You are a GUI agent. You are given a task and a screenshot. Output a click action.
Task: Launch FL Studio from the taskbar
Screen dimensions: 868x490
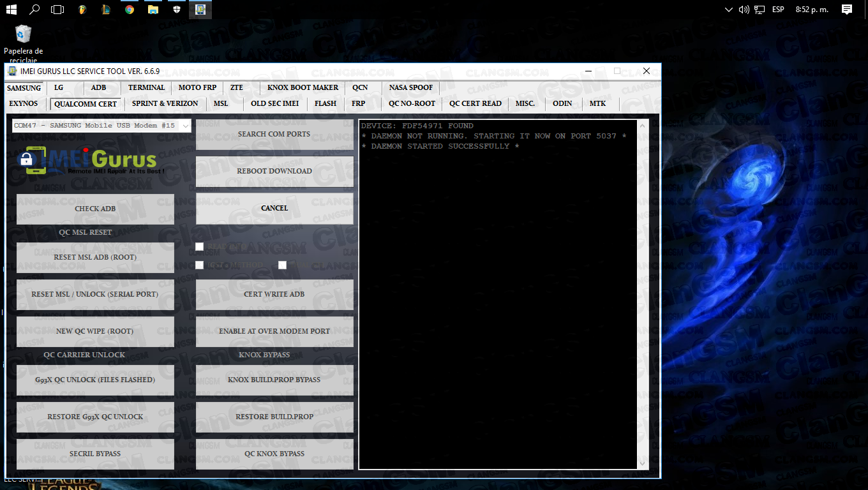coord(82,10)
